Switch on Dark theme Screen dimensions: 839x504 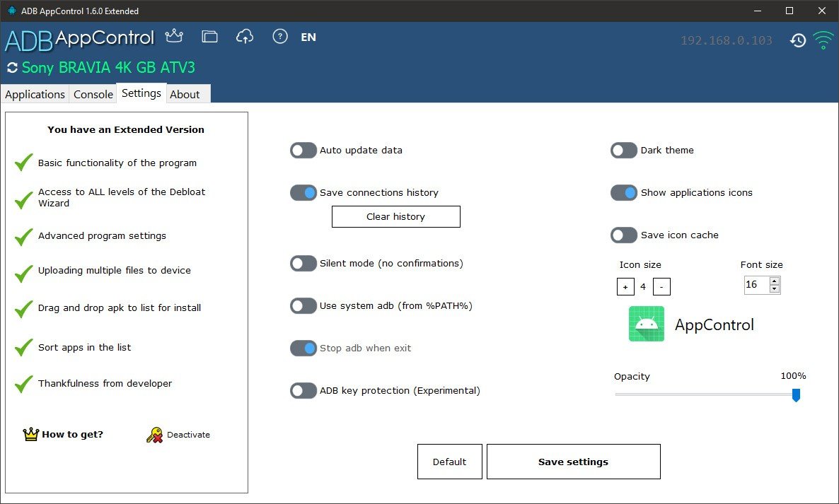(624, 150)
